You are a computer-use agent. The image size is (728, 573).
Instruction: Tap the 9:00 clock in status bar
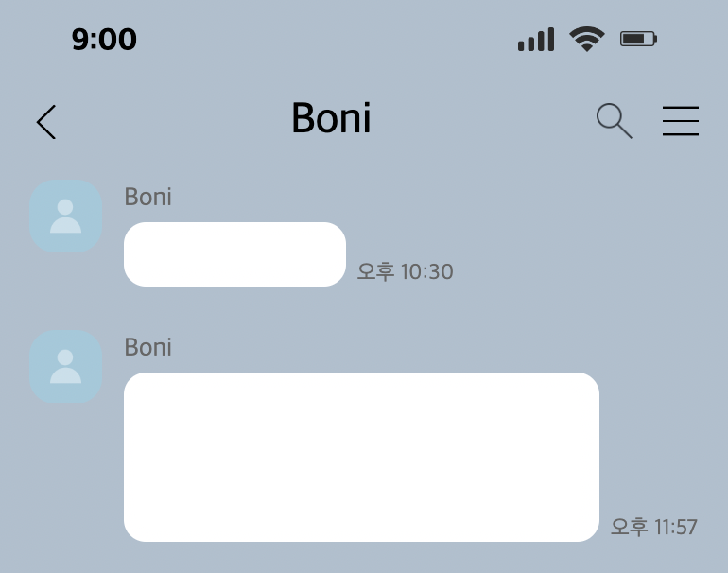coord(104,39)
